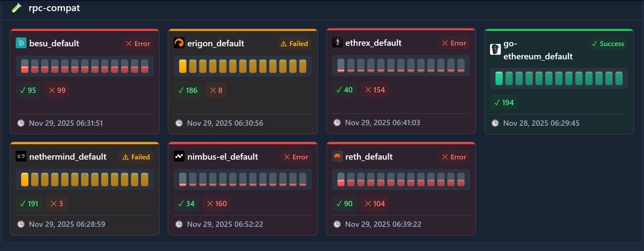
Task: Click the 160 failed count on nimbus-el_default
Action: (218, 204)
